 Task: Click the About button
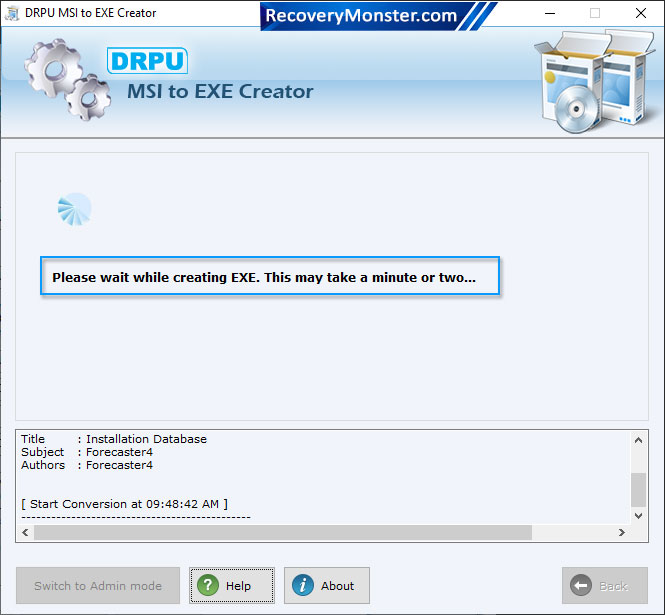[x=327, y=585]
